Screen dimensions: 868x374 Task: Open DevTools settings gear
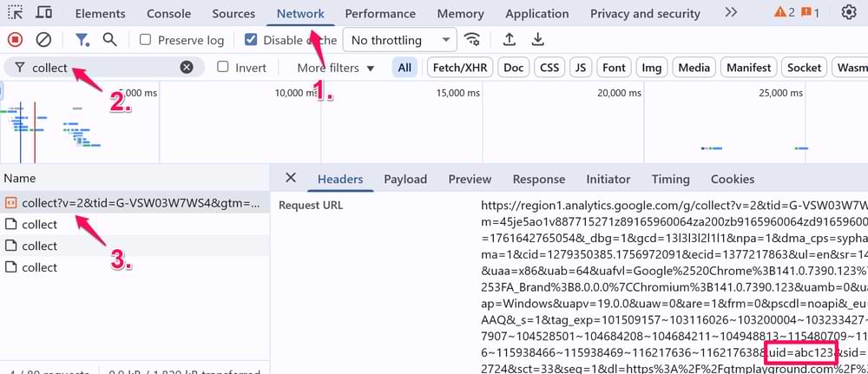pos(848,13)
